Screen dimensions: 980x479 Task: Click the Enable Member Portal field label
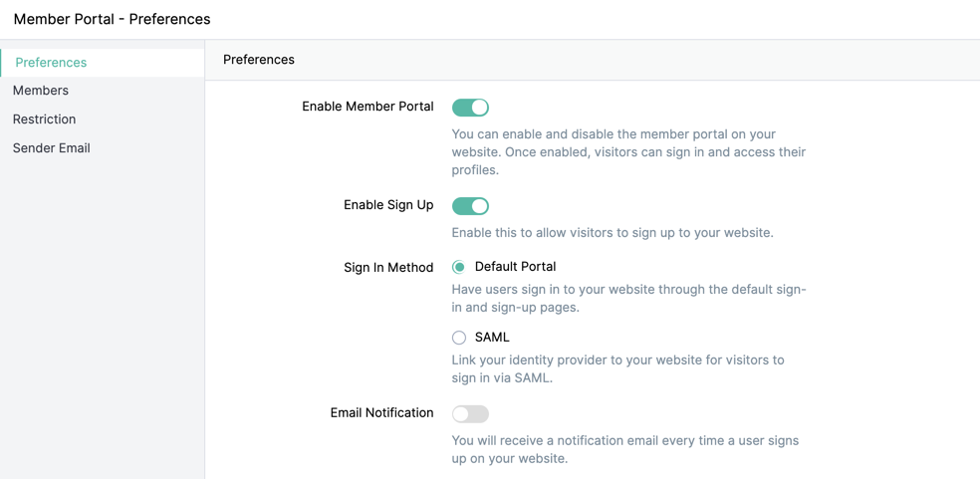coord(367,107)
